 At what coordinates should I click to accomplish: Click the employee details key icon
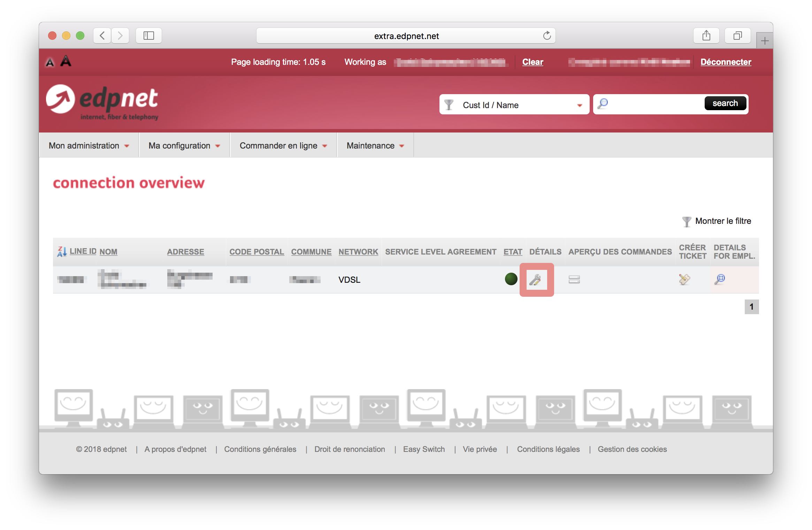(720, 279)
